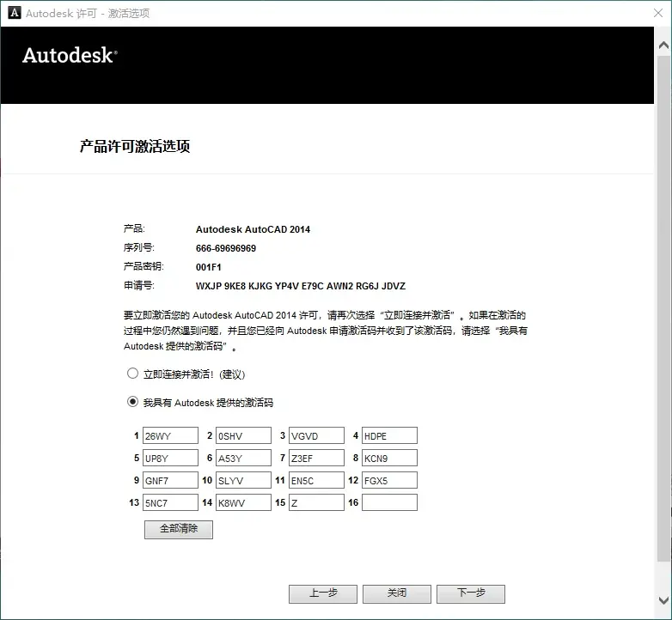Click activation code field 15 containing Z
The image size is (672, 620).
(316, 502)
